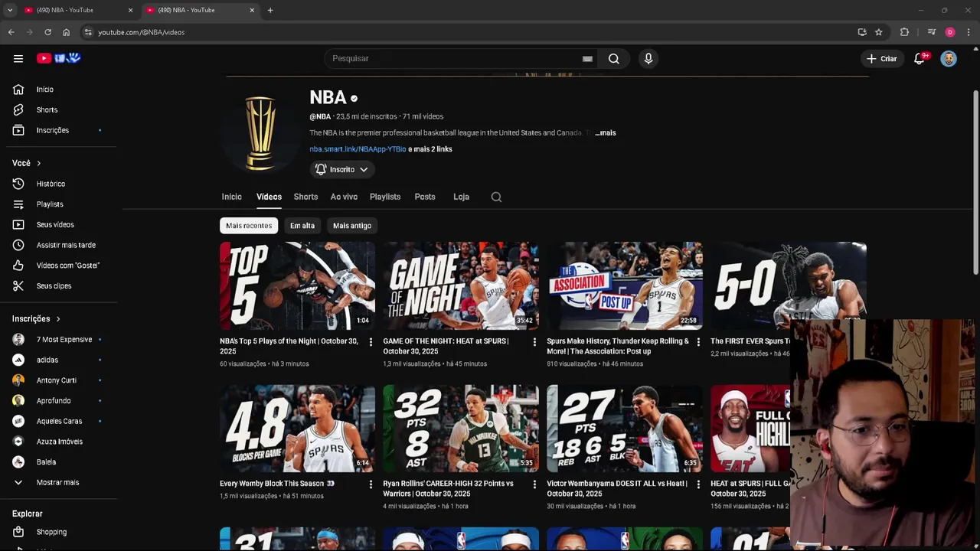Go to YouTube home via logo
The width and height of the screenshot is (980, 551).
58,58
